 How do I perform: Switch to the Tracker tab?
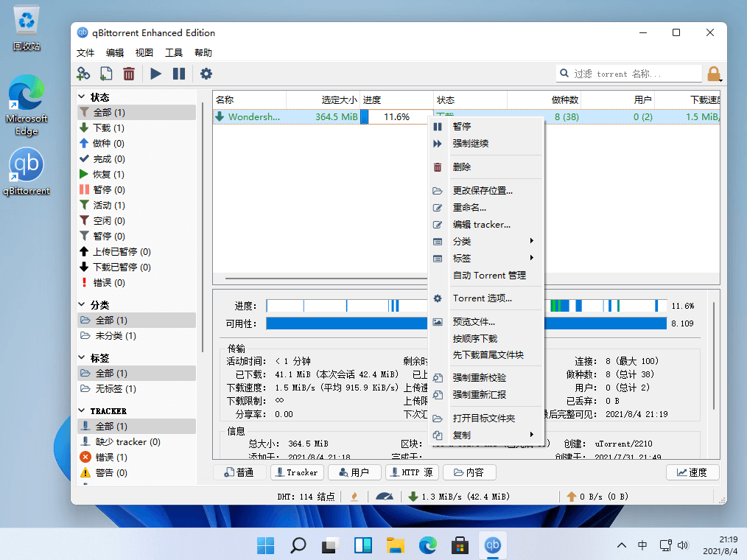(x=298, y=472)
